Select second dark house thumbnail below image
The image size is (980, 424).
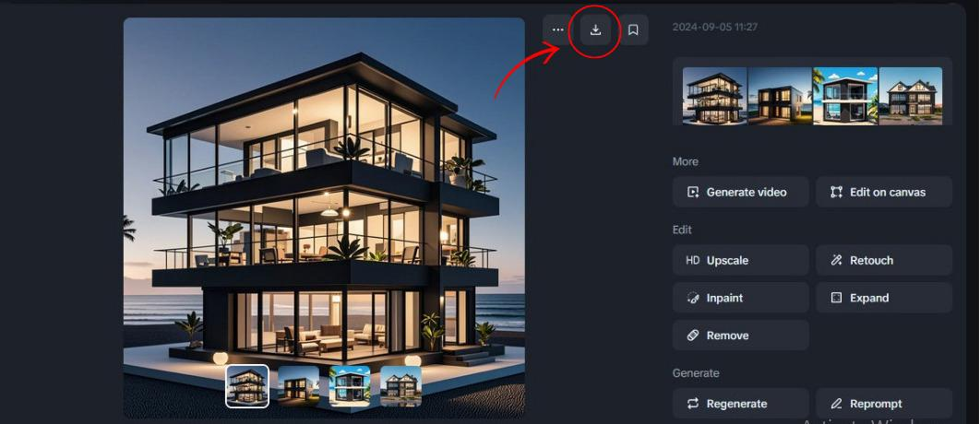click(299, 386)
